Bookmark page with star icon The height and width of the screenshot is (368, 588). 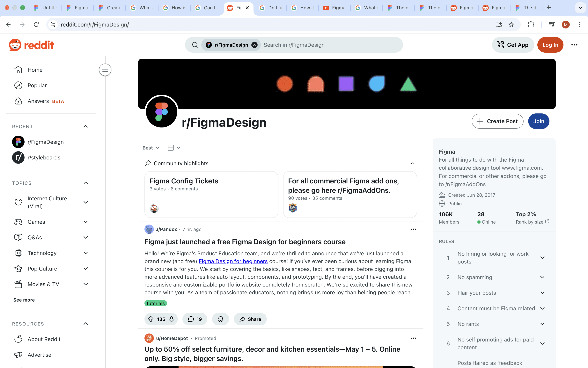click(511, 25)
